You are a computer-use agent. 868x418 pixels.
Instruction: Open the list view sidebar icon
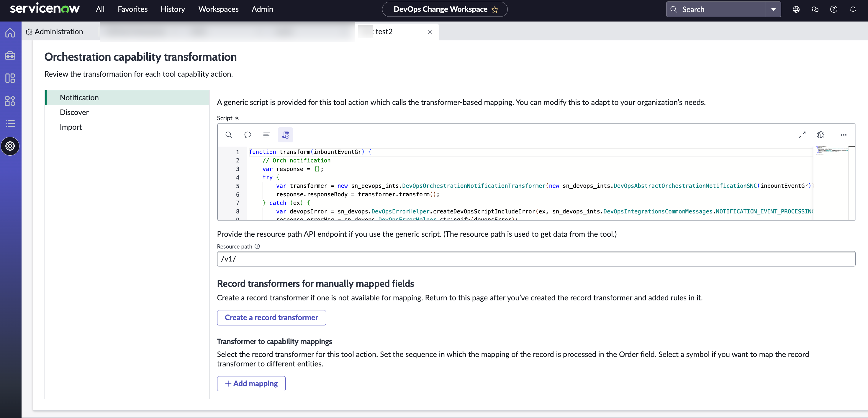click(x=10, y=124)
